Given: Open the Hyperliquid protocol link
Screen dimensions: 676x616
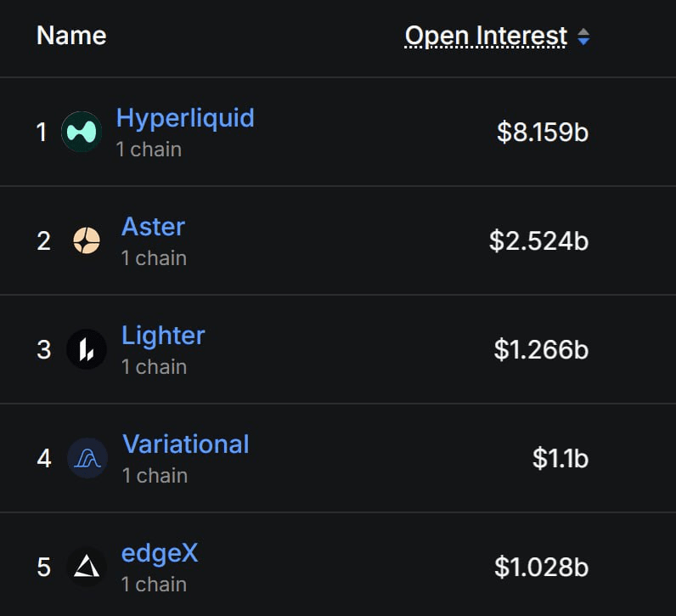Looking at the screenshot, I should (x=185, y=118).
